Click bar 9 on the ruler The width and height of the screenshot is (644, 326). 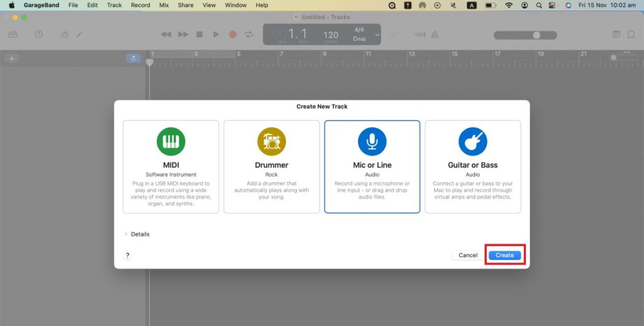325,54
